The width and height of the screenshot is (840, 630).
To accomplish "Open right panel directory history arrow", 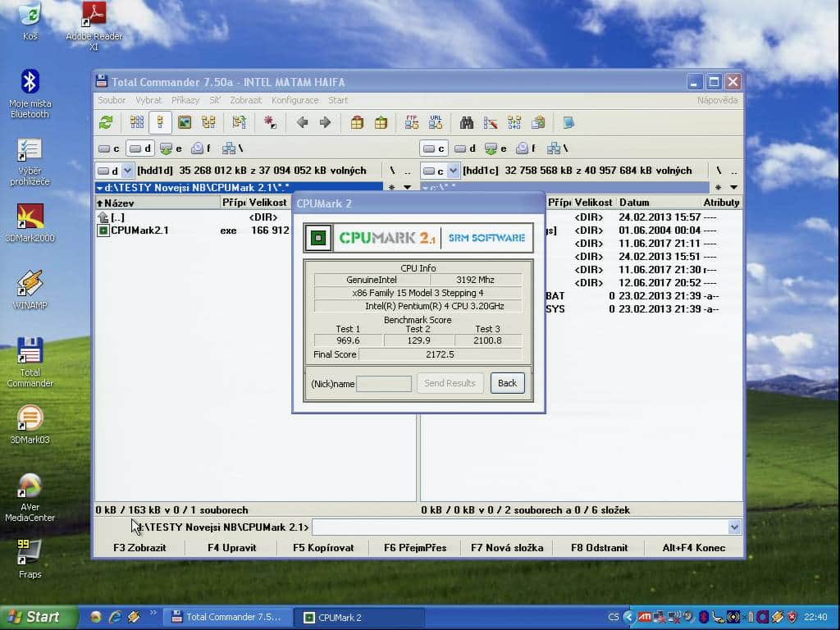I will coord(734,188).
